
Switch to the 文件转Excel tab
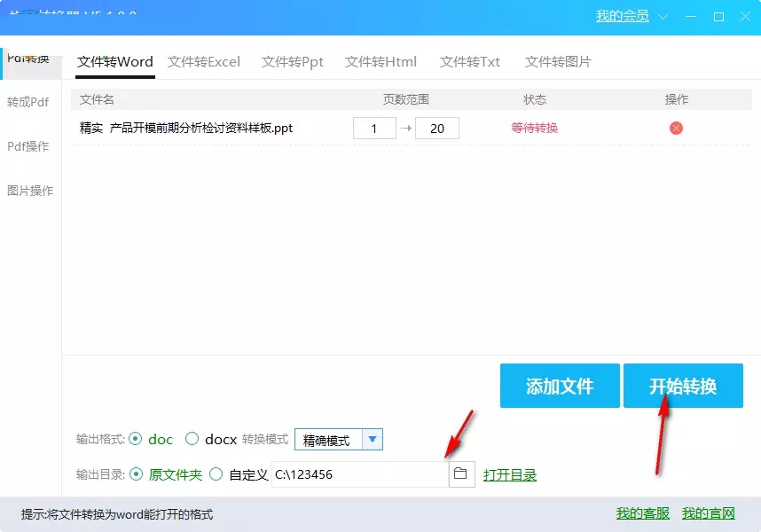pyautogui.click(x=204, y=62)
